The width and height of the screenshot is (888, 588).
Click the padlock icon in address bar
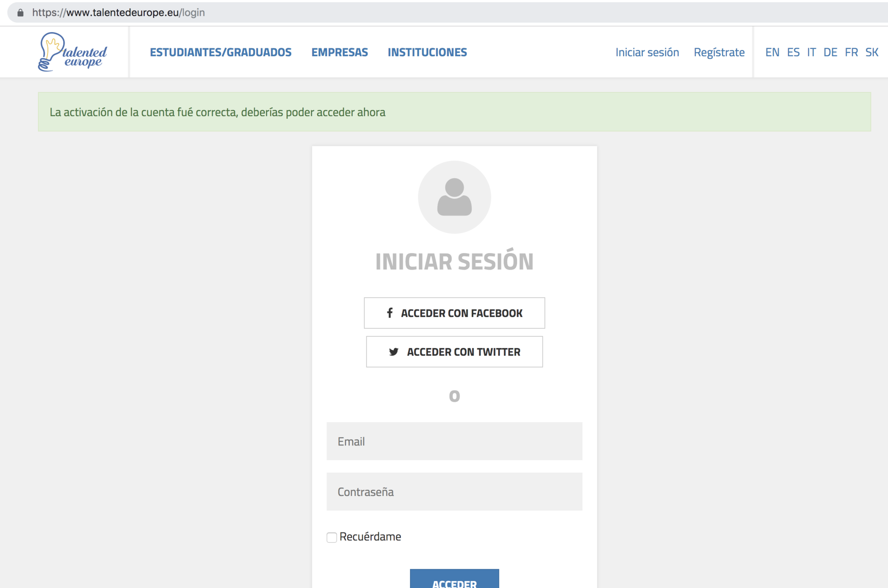click(20, 13)
